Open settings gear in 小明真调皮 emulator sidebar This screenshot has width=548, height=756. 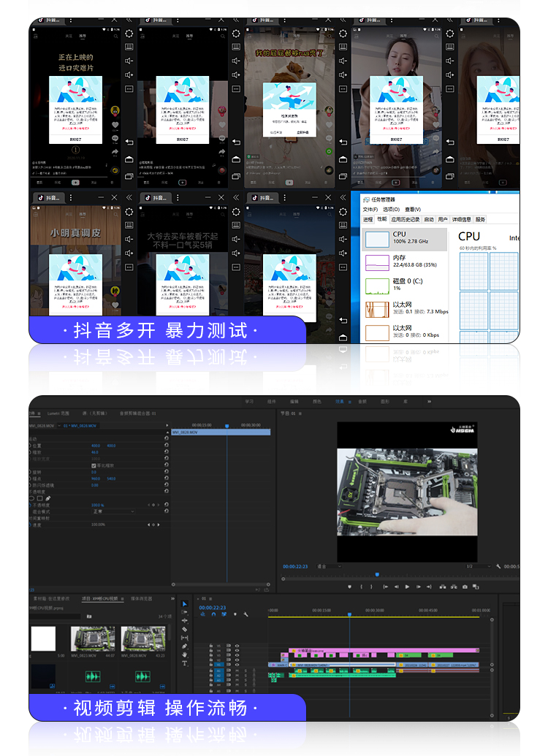point(129,212)
